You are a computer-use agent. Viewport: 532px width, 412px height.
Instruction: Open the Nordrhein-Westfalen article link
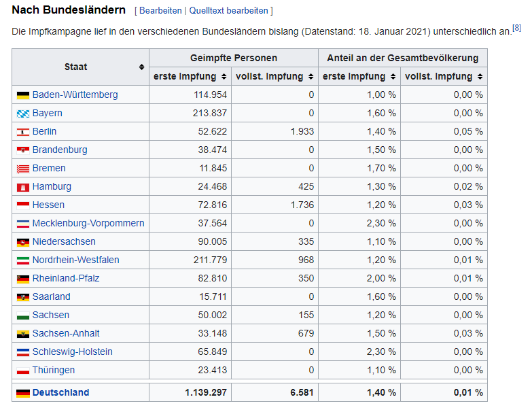click(75, 260)
